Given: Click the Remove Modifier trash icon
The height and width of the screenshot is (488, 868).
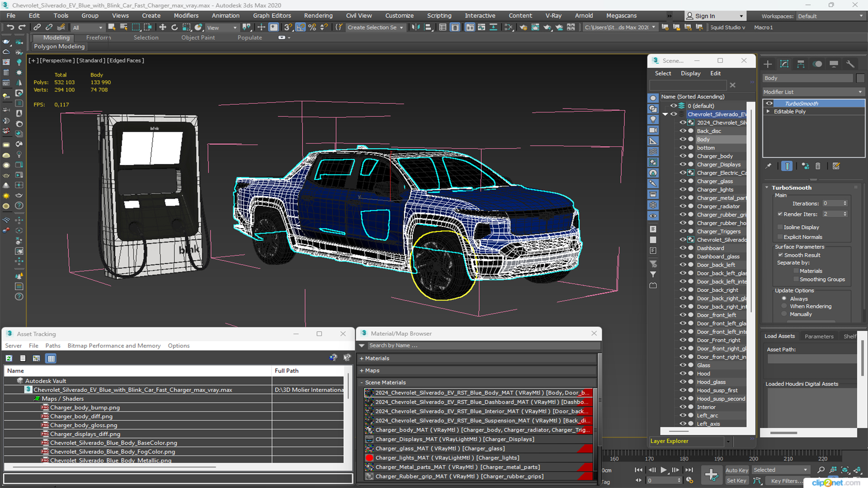Looking at the screenshot, I should (x=818, y=166).
